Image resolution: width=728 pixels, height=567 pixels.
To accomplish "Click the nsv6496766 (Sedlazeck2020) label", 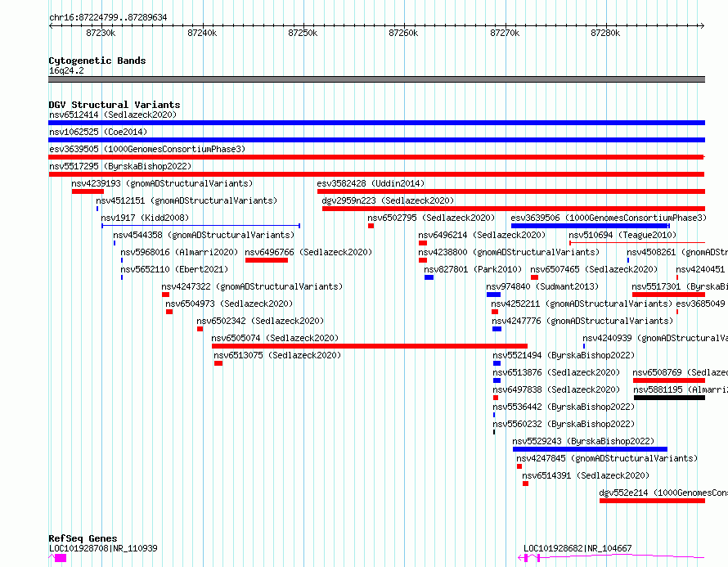I will point(308,252).
